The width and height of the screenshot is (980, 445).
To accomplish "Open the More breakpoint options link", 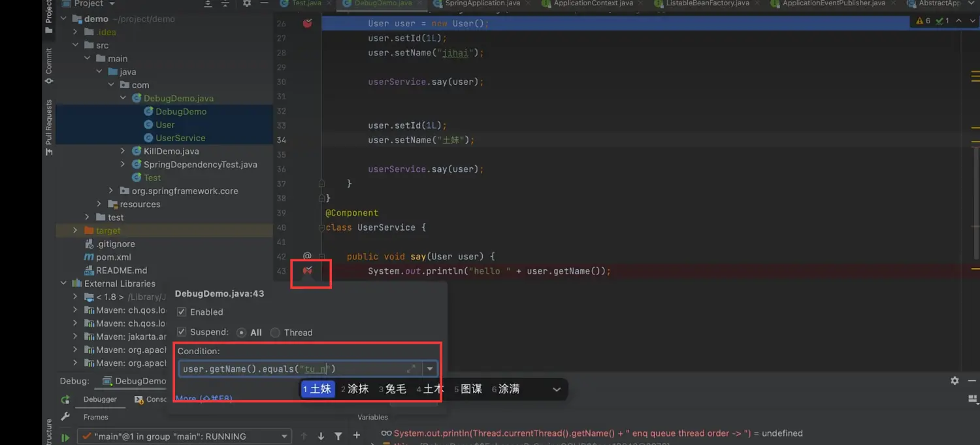I will click(204, 399).
